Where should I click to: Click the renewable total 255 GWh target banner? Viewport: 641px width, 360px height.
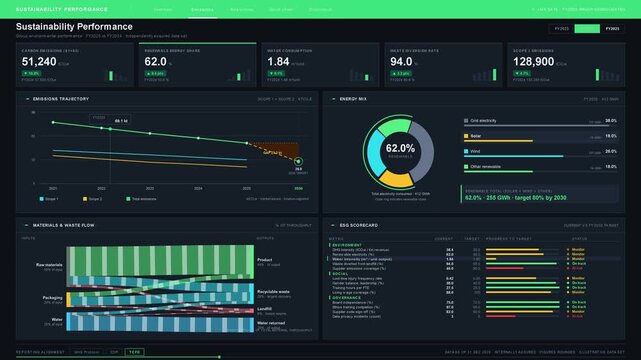pos(540,195)
